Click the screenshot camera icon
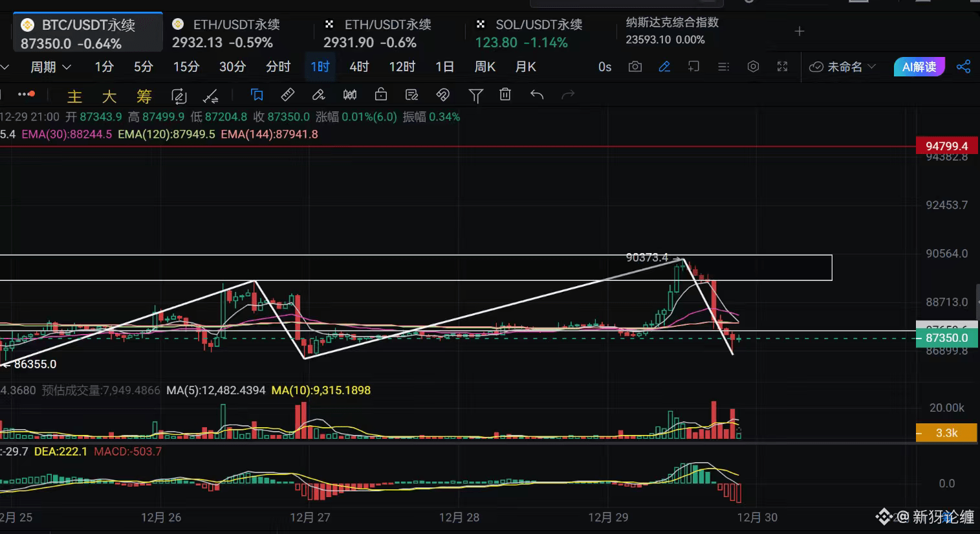The image size is (980, 534). pos(635,67)
